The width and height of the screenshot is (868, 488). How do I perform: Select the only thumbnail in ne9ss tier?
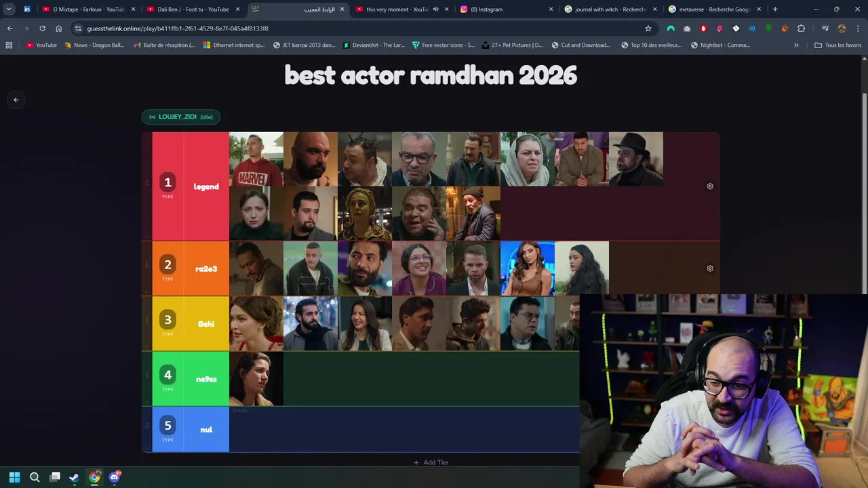pos(256,379)
